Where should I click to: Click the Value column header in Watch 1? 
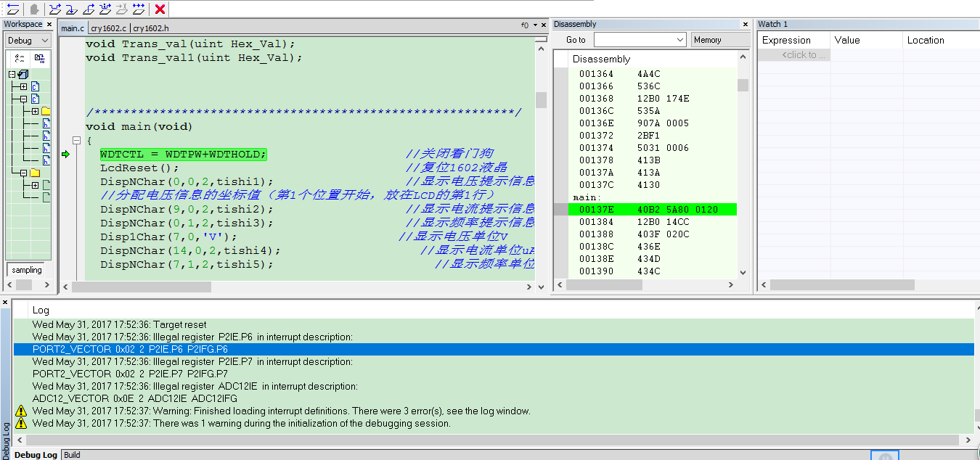coord(867,41)
